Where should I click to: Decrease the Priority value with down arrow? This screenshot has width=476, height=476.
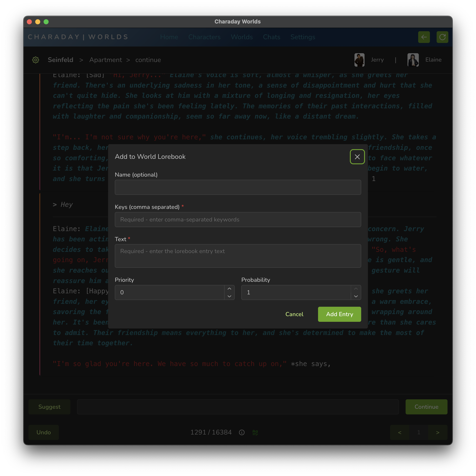coord(229,296)
